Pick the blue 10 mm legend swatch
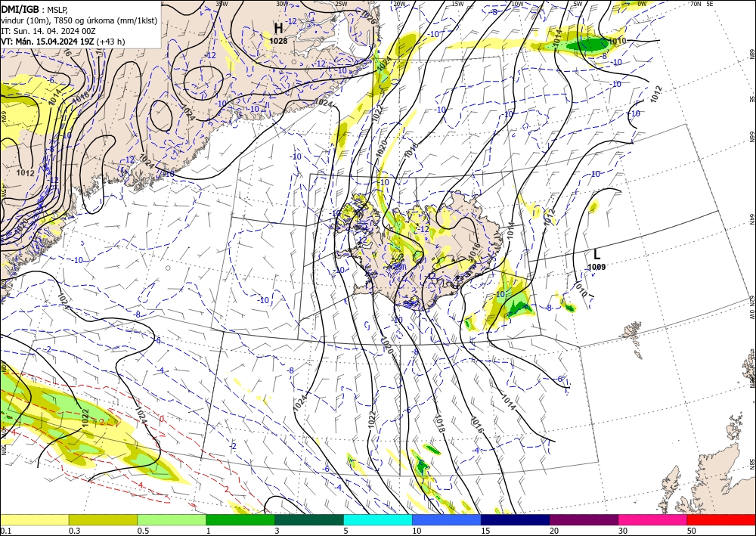 click(x=447, y=519)
